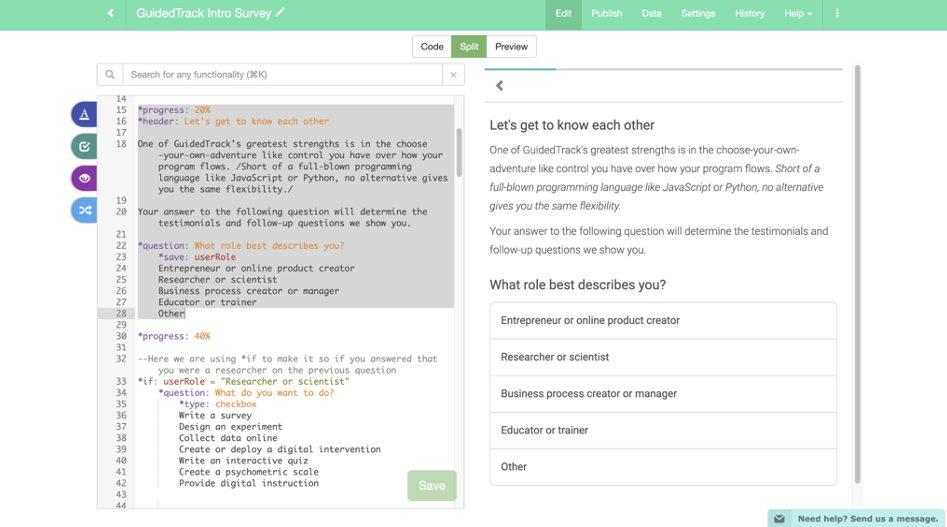Screen dimensions: 947x527
Task: Open the Data page
Action: pos(651,14)
